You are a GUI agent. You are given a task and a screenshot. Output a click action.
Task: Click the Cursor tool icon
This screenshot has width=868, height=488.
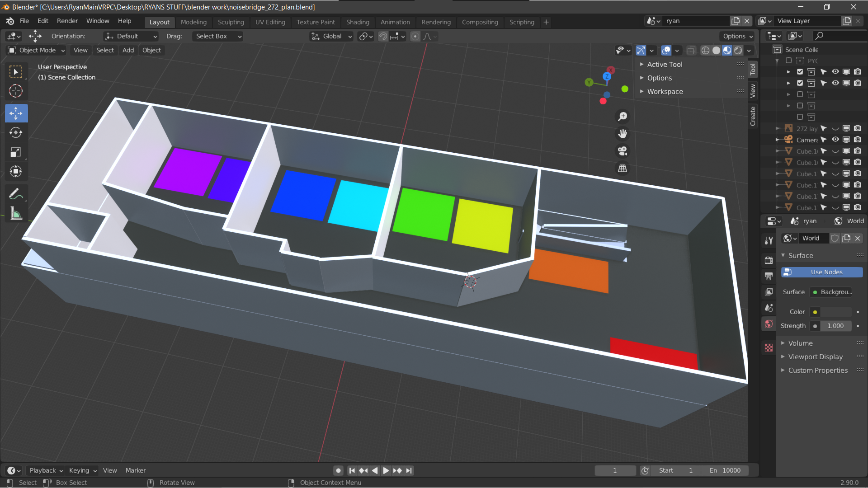tap(16, 91)
